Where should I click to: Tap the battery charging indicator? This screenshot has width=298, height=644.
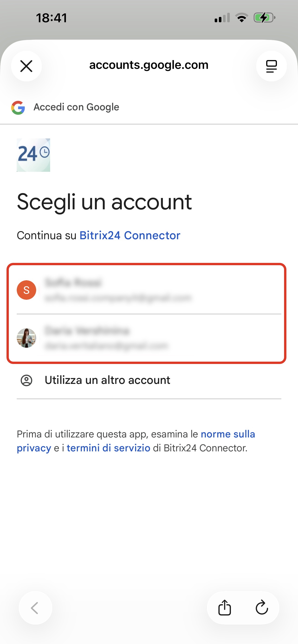(264, 18)
